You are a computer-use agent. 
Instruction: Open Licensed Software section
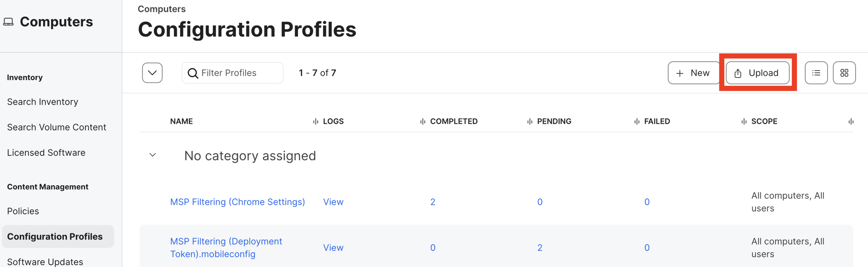(46, 153)
